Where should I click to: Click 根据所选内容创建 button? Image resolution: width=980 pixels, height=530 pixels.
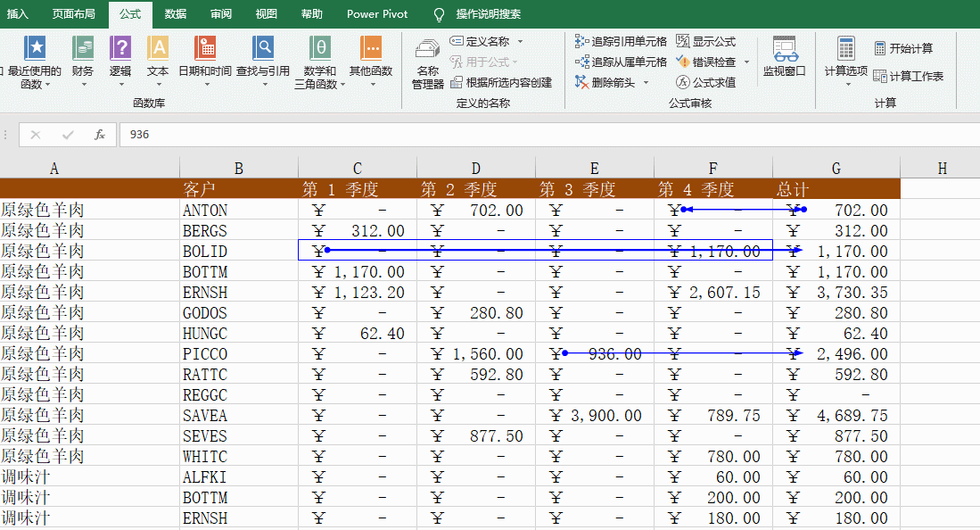[501, 83]
